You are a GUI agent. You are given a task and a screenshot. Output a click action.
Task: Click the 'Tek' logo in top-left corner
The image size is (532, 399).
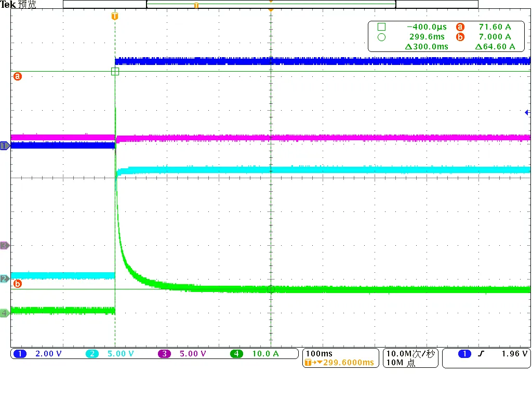point(8,4)
